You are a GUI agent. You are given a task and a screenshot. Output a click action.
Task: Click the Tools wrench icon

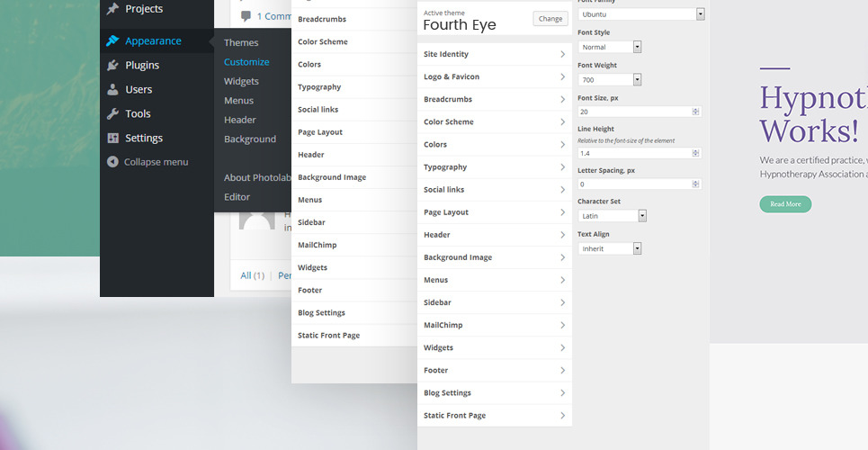[112, 113]
